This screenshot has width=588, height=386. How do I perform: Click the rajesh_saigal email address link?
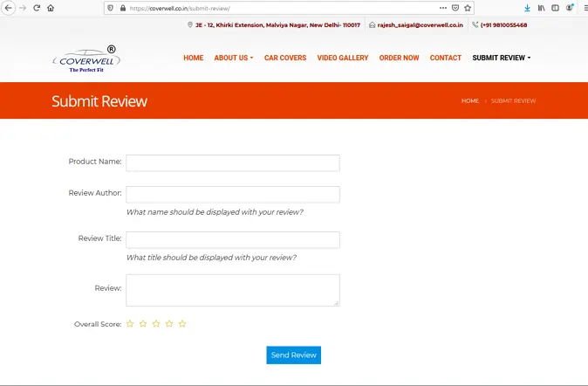pyautogui.click(x=419, y=25)
